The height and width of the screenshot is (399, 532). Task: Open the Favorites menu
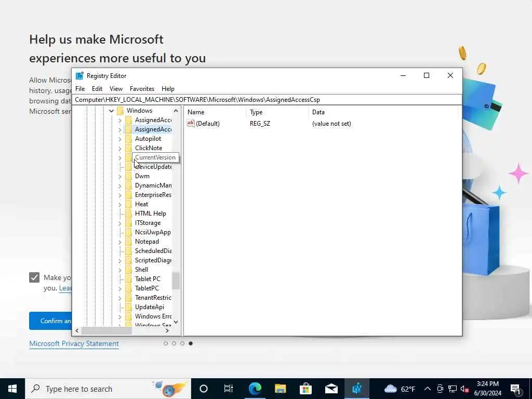pyautogui.click(x=142, y=88)
